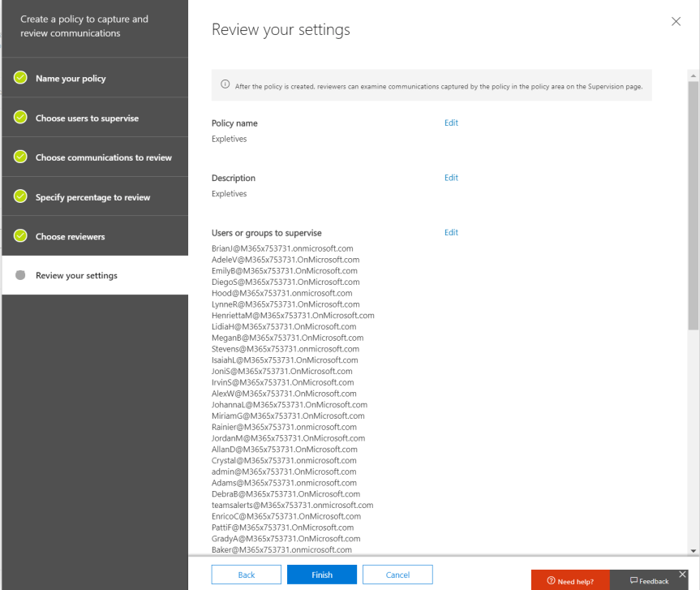The width and height of the screenshot is (700, 590).
Task: Go to the Name your policy step
Action: tap(71, 79)
